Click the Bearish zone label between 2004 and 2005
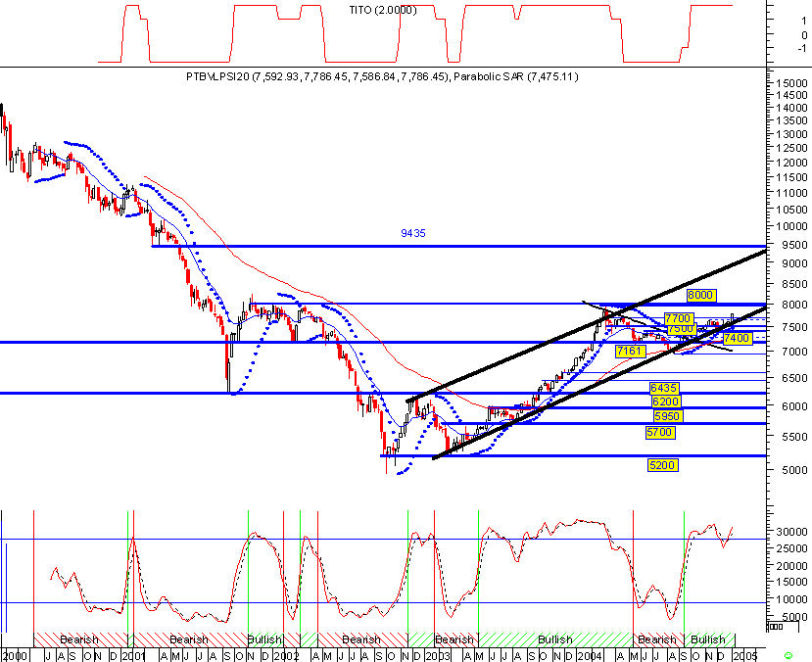Viewport: 812px width, 662px height. click(x=657, y=639)
